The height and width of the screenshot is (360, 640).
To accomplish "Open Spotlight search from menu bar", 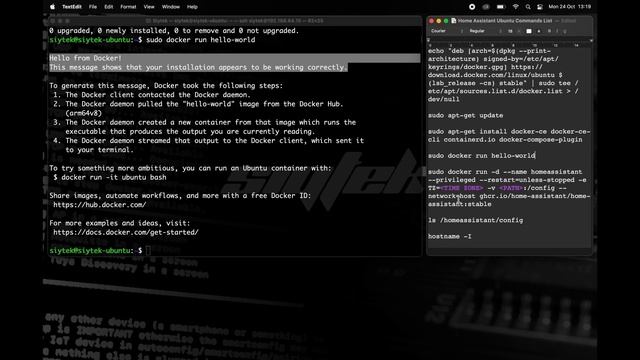I will [528, 7].
